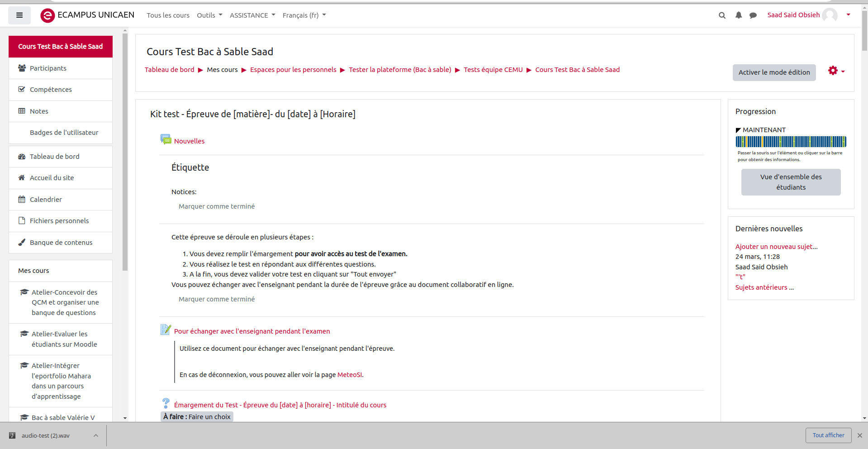Click the search magnifier icon

[722, 15]
